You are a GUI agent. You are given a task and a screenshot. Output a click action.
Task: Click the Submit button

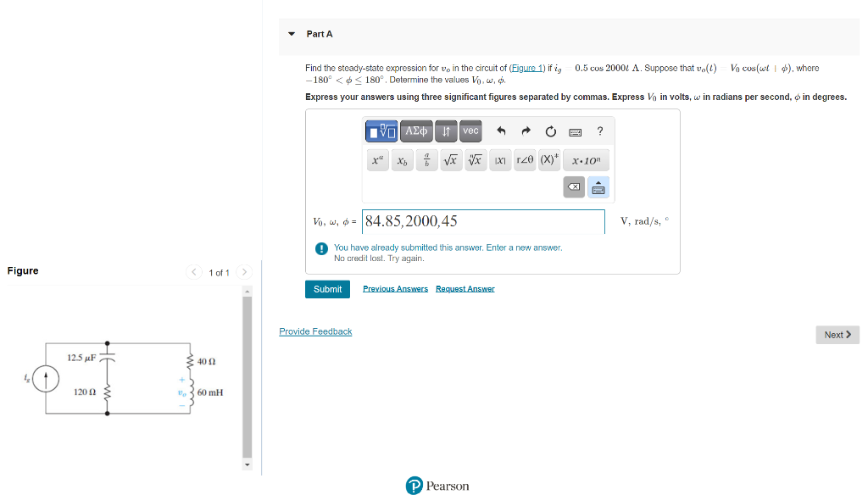click(x=327, y=288)
